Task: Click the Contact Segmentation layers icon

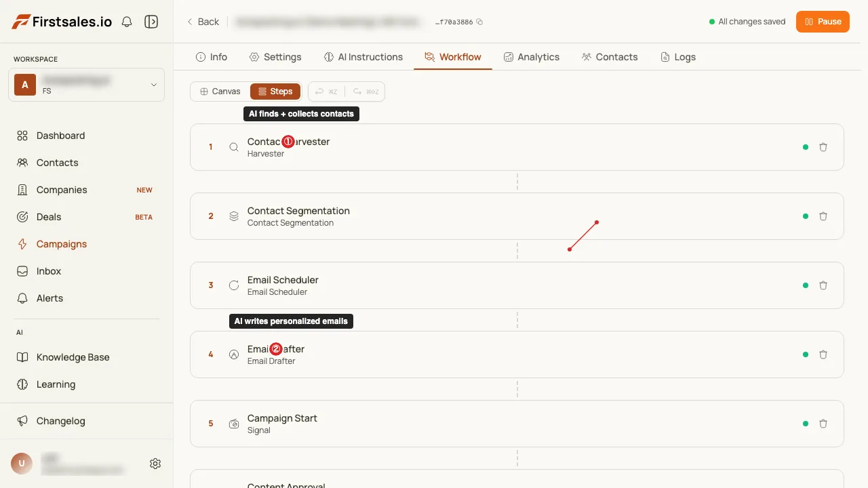Action: click(234, 216)
